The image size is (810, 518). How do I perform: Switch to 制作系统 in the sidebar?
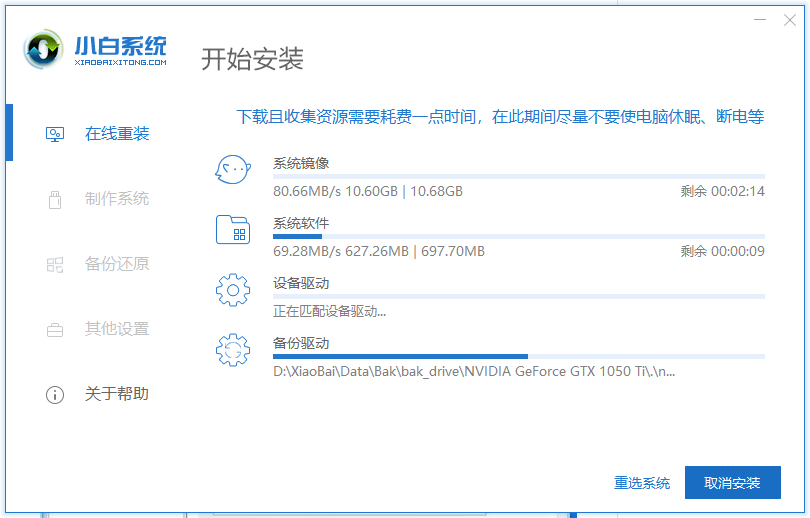tap(117, 199)
